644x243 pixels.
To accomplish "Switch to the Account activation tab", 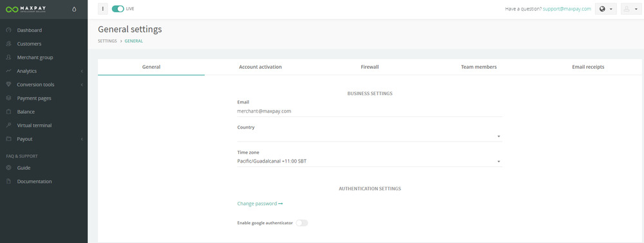I will [x=260, y=67].
